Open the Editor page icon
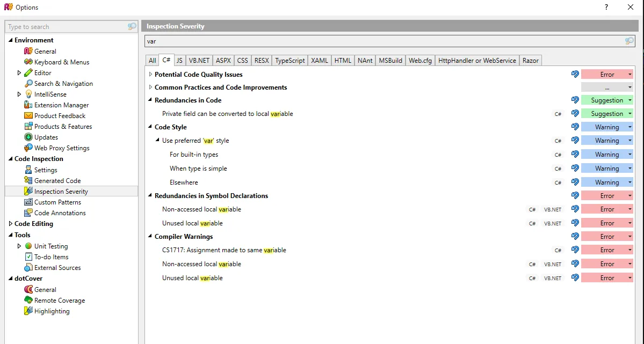644x344 pixels. 28,72
